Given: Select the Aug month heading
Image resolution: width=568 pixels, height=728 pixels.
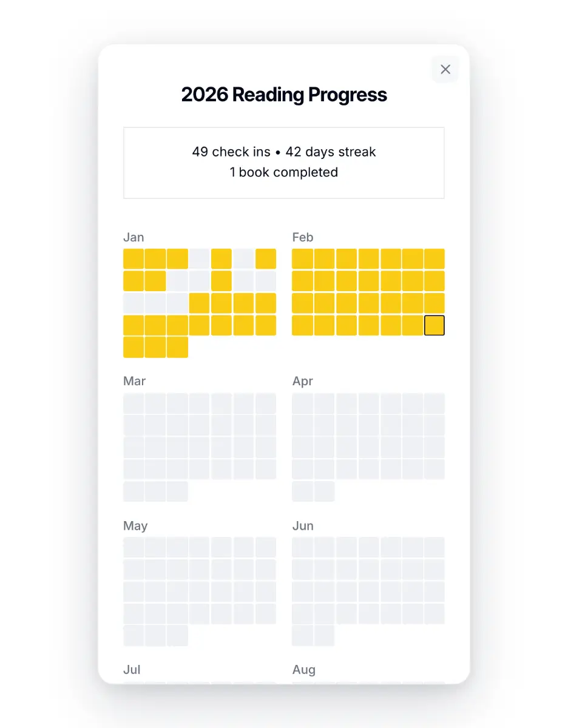Looking at the screenshot, I should click(x=304, y=670).
